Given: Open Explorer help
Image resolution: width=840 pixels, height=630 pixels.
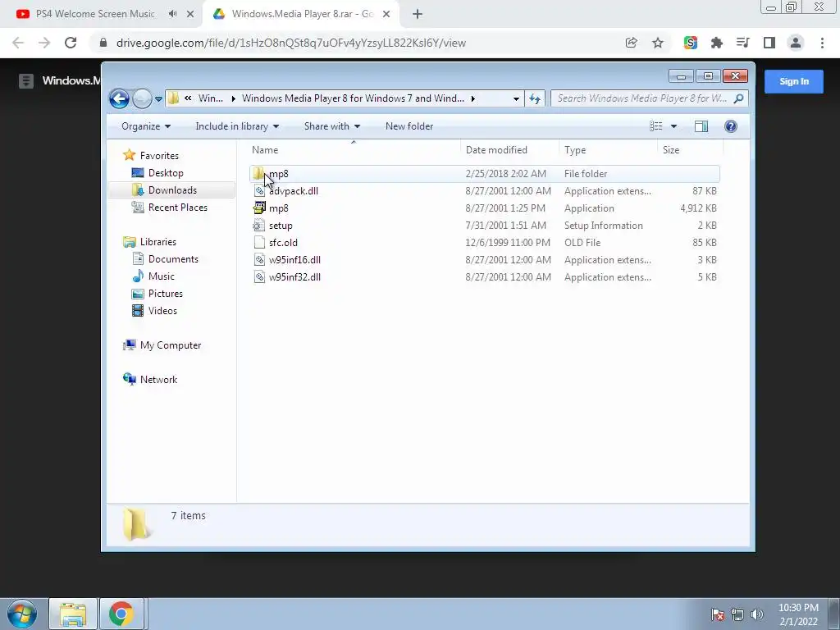Looking at the screenshot, I should (731, 126).
